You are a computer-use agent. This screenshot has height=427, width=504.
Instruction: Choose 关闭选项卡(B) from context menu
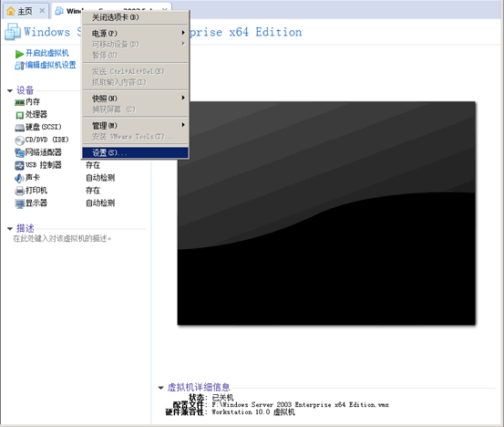[135, 17]
